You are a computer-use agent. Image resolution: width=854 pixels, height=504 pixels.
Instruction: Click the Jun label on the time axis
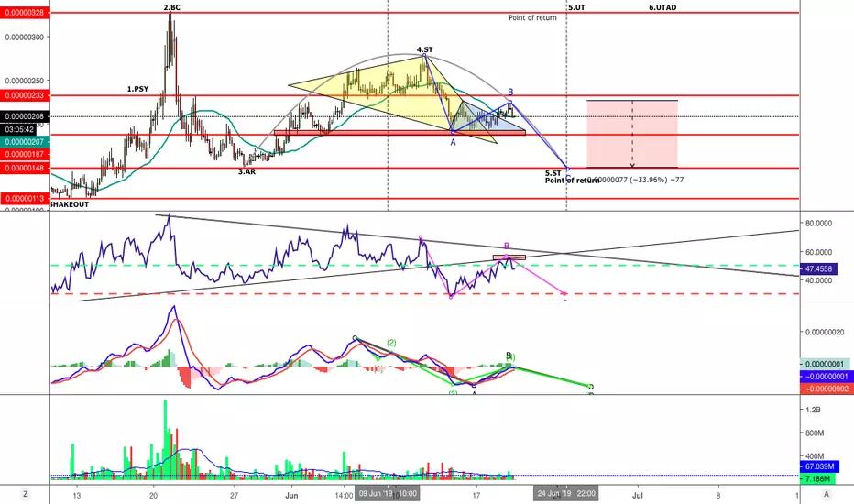pyautogui.click(x=291, y=495)
